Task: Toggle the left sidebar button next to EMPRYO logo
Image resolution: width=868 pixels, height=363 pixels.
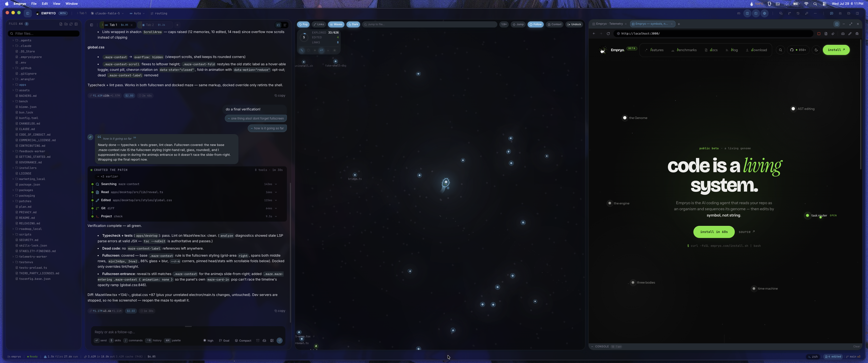Action: (x=28, y=13)
